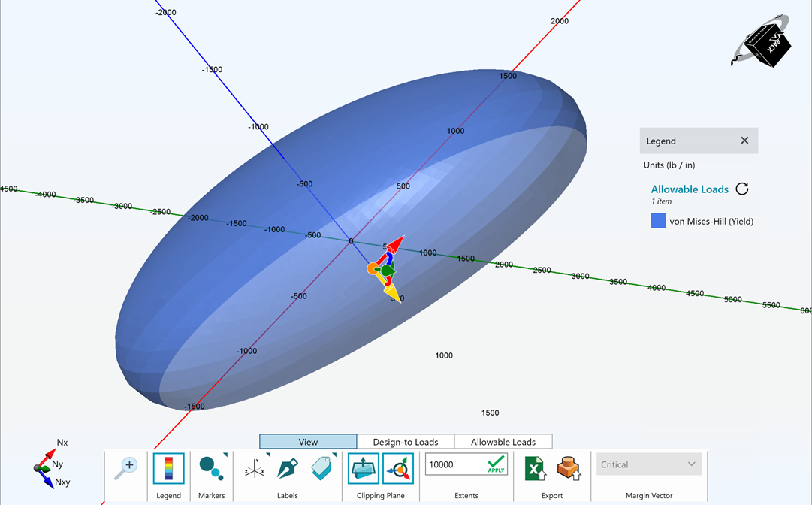
Task: Click the green cone of the gizmo
Action: point(389,269)
